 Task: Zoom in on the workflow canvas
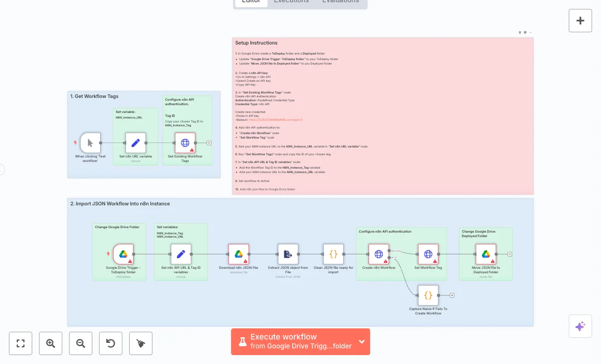tap(51, 343)
